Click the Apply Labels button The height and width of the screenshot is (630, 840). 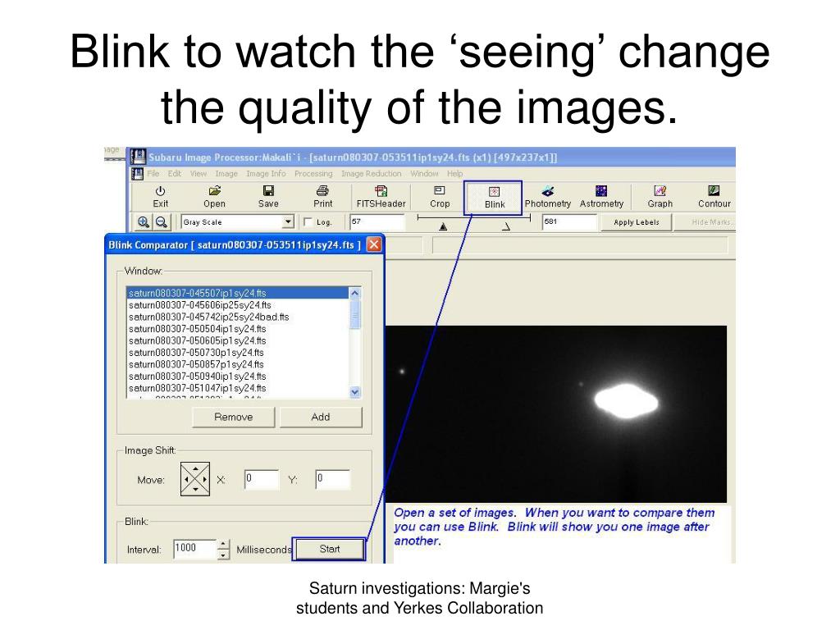coord(637,221)
